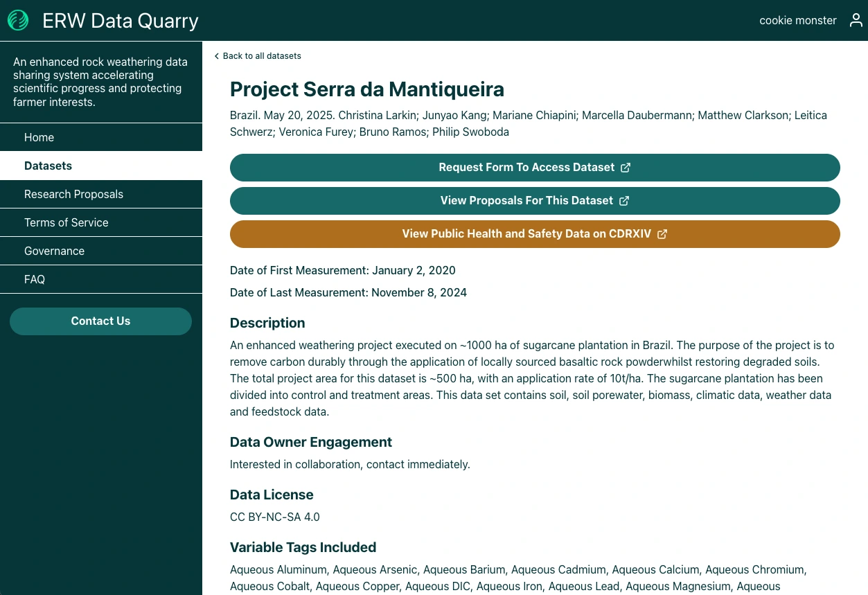
Task: Click the external link icon on View Proposals button
Action: click(623, 200)
